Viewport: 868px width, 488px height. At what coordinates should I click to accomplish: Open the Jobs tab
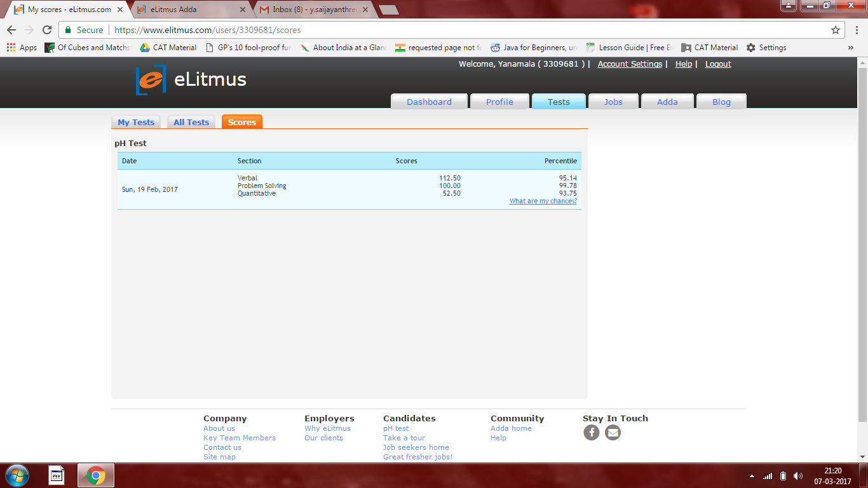coord(613,102)
